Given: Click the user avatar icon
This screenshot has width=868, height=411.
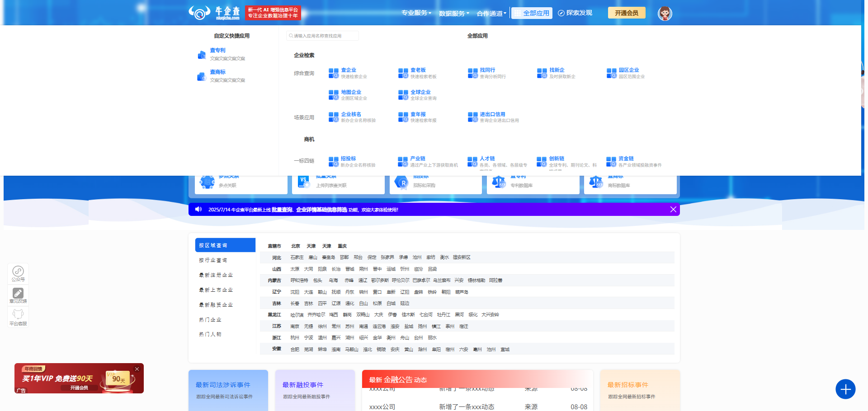Looking at the screenshot, I should point(665,14).
